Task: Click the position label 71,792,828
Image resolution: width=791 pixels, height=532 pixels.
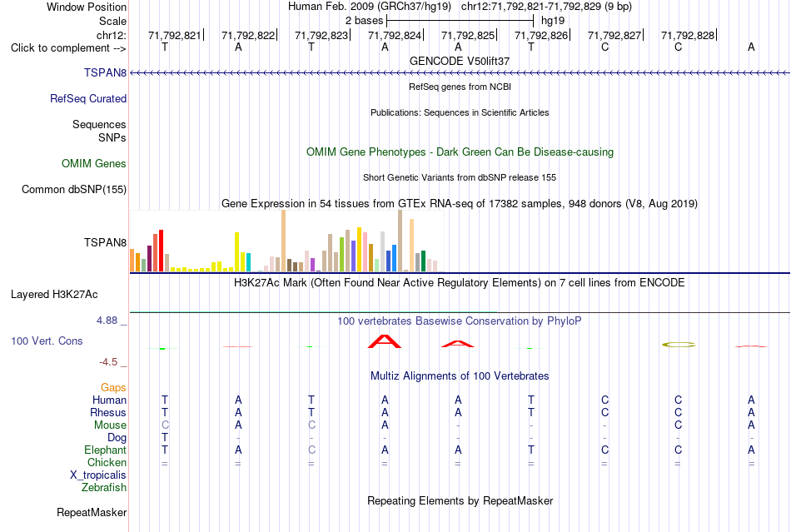Action: pyautogui.click(x=688, y=35)
